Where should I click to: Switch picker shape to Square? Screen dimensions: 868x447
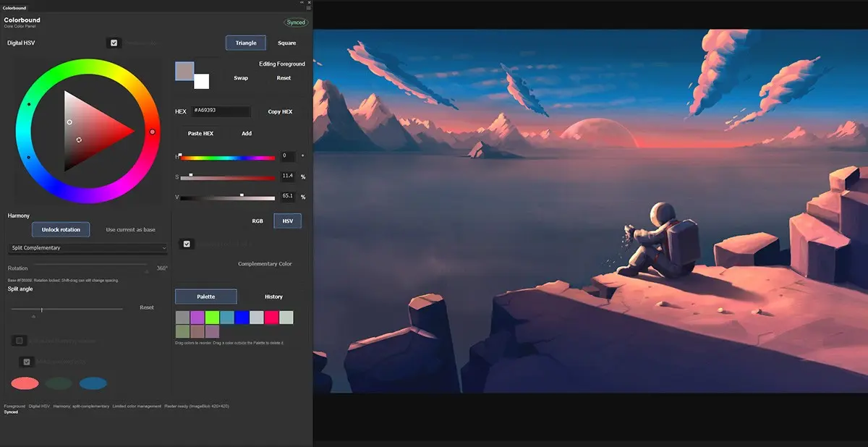pos(286,43)
